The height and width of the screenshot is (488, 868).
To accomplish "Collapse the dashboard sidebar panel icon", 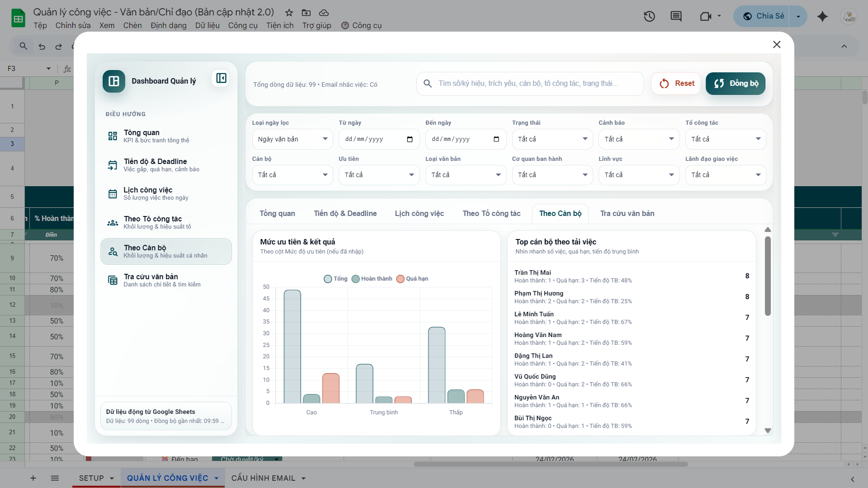I will coord(221,78).
